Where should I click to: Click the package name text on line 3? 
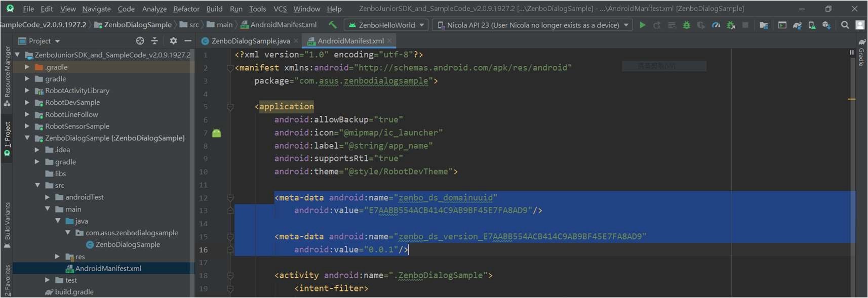pos(364,81)
